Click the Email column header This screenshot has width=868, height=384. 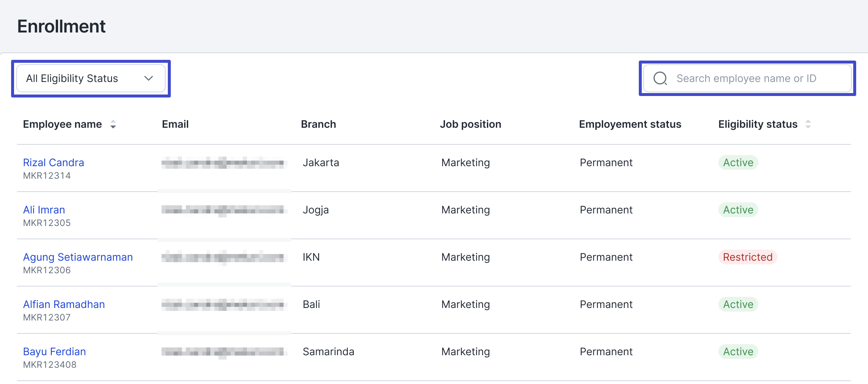coord(175,124)
